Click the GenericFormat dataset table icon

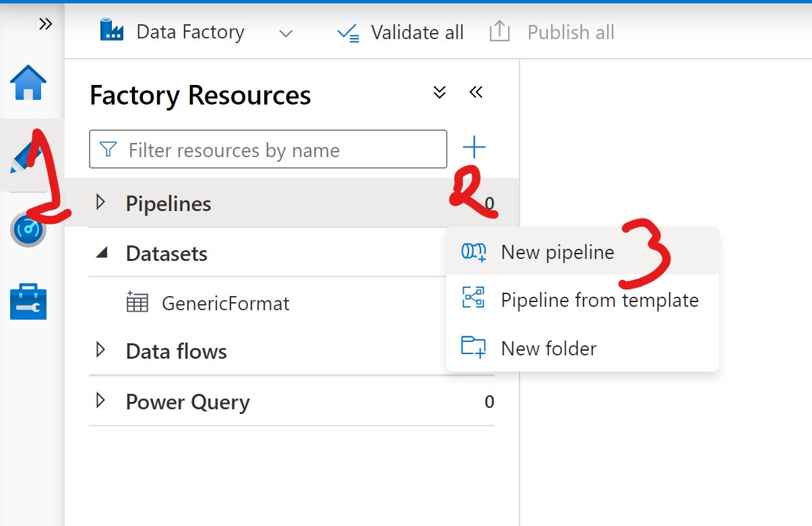pos(137,302)
